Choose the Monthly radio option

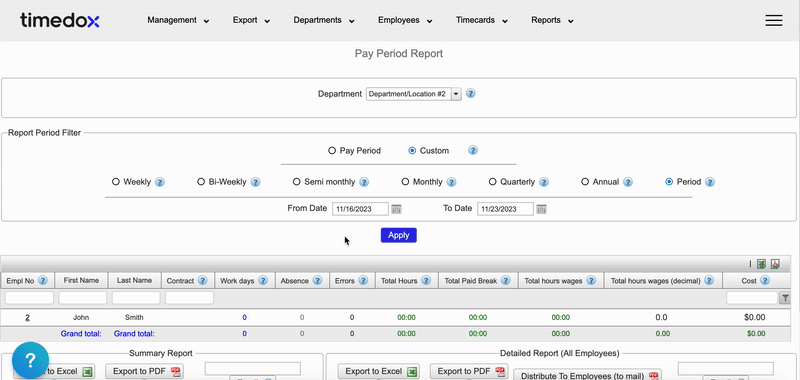pos(405,182)
